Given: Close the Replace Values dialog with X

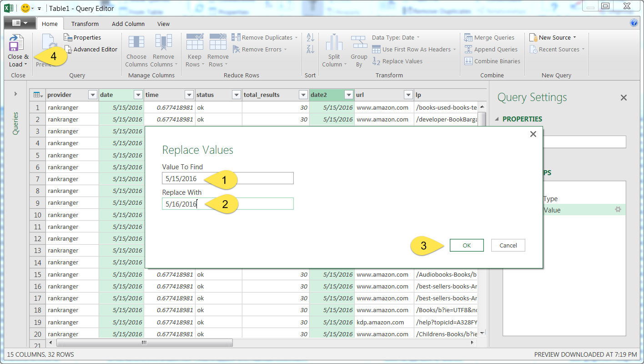Looking at the screenshot, I should [533, 134].
